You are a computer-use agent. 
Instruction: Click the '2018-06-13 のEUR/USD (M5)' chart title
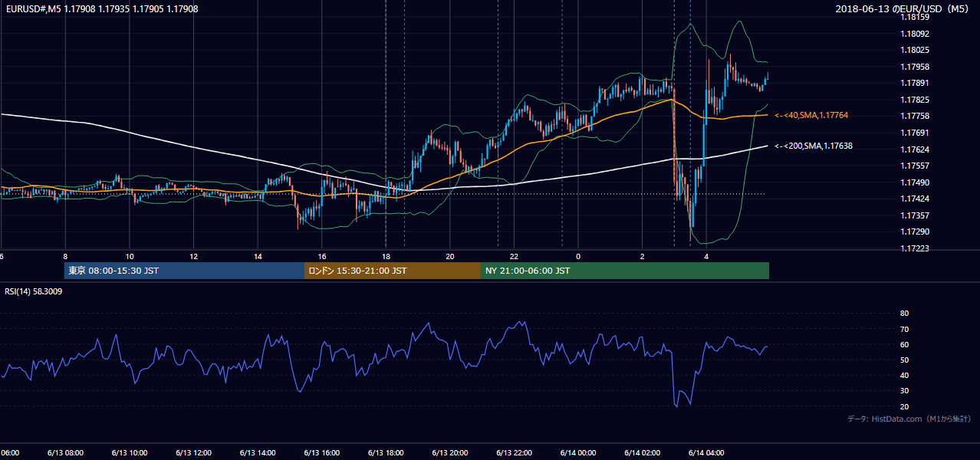pos(903,8)
